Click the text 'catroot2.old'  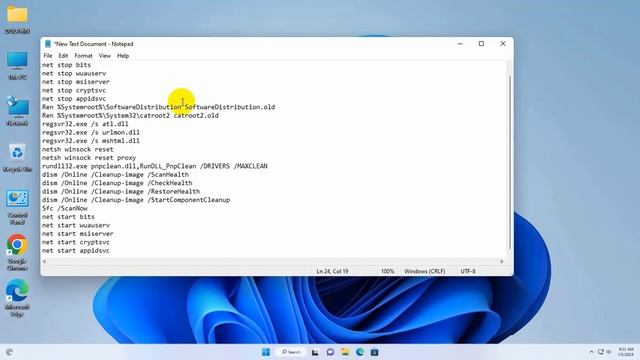coord(196,116)
